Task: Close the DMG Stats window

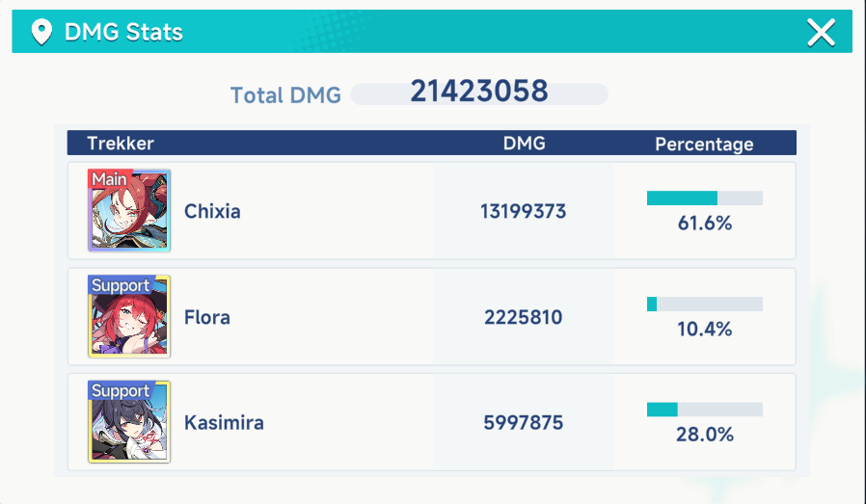Action: [821, 33]
